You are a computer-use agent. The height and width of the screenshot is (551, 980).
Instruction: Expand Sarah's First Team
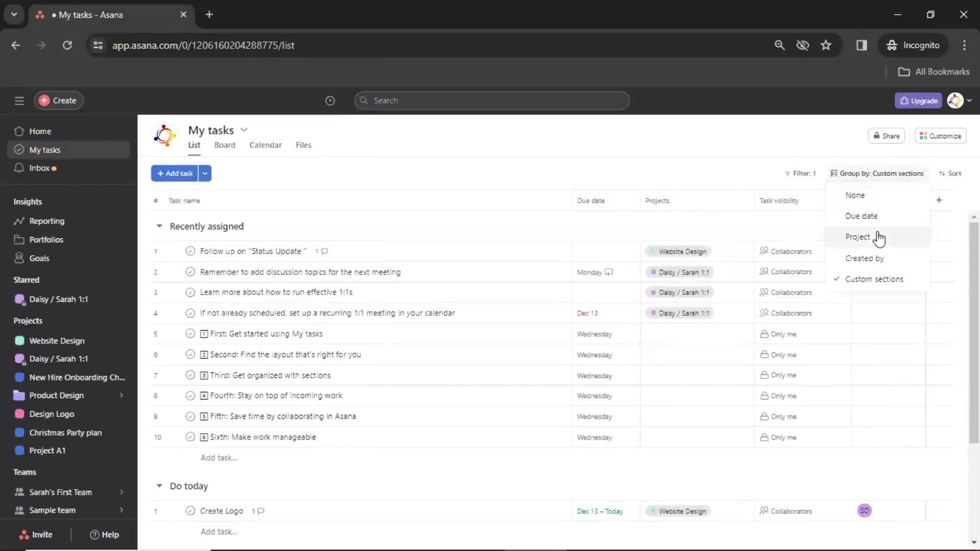pyautogui.click(x=121, y=492)
